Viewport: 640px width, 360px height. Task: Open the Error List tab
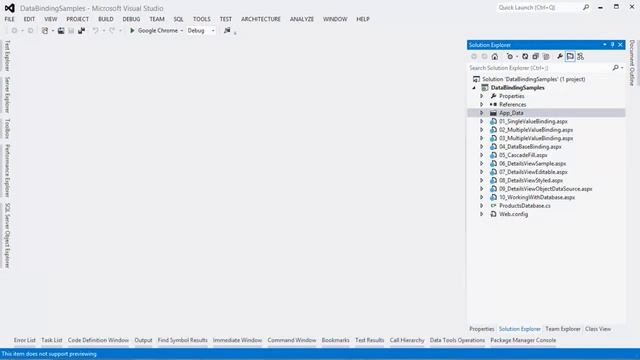coord(24,340)
